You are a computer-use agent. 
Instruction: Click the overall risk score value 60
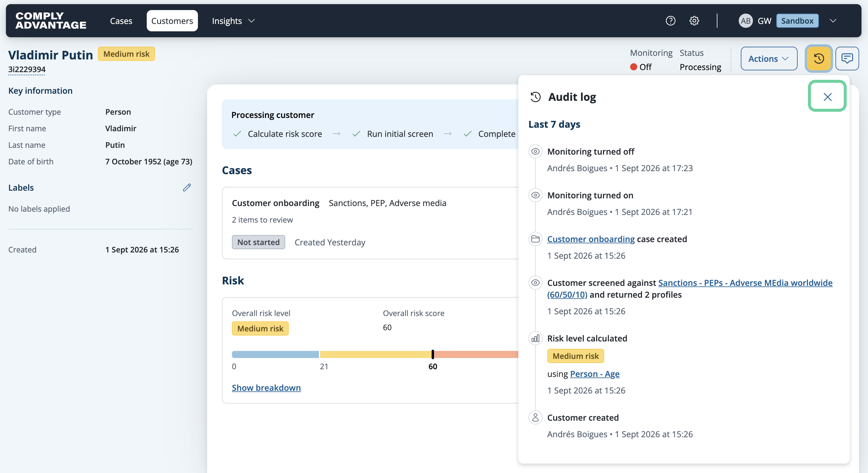coord(387,327)
